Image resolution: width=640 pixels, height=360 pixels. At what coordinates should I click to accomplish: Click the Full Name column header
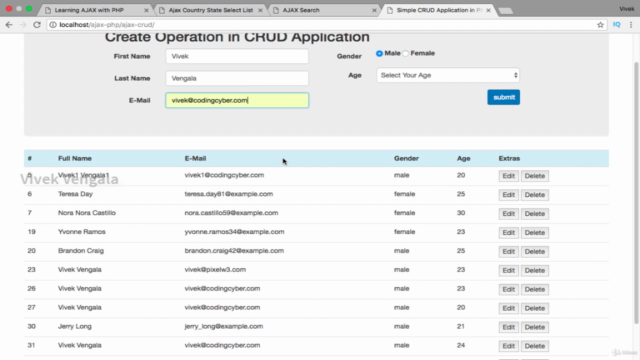coord(75,158)
